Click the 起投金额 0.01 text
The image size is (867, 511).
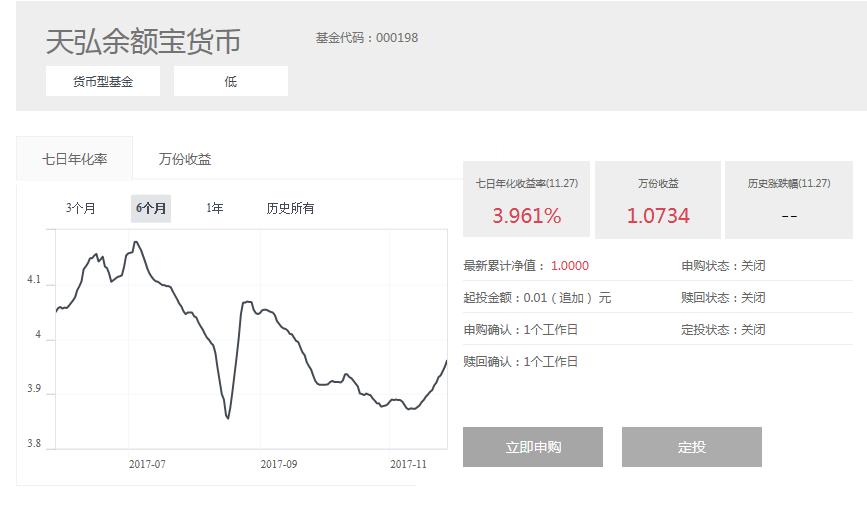(537, 298)
